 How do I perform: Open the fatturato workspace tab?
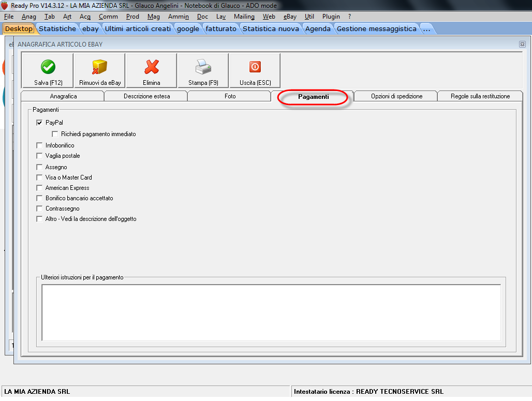tap(221, 29)
